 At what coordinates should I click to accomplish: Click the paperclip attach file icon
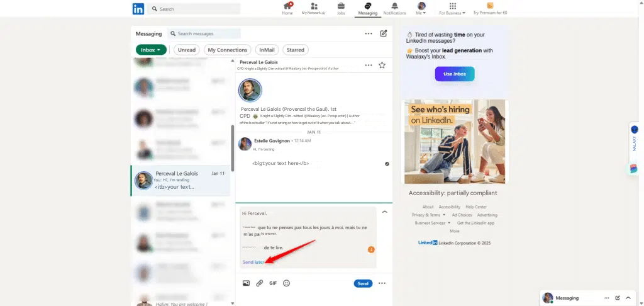(259, 283)
